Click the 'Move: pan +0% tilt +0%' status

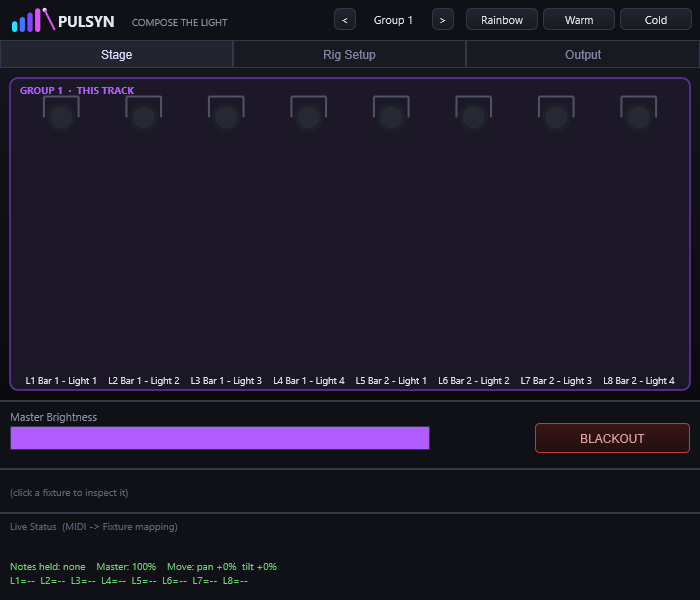pyautogui.click(x=222, y=567)
